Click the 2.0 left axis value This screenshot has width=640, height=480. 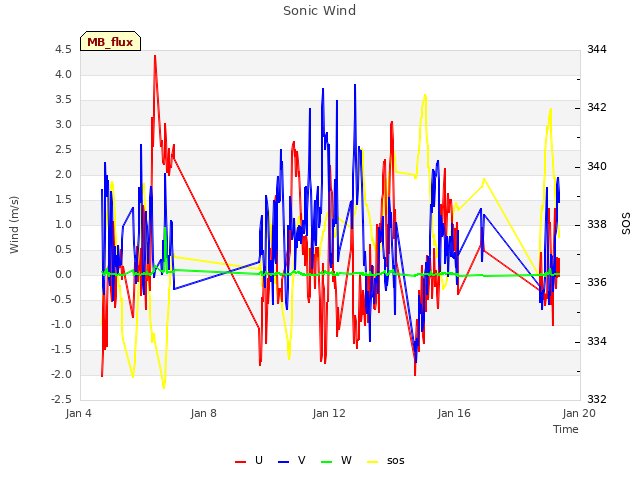(x=63, y=175)
